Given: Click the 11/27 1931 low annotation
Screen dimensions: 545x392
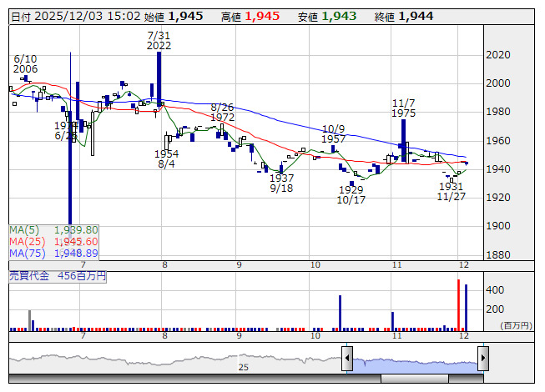Looking at the screenshot, I should coord(451,191).
